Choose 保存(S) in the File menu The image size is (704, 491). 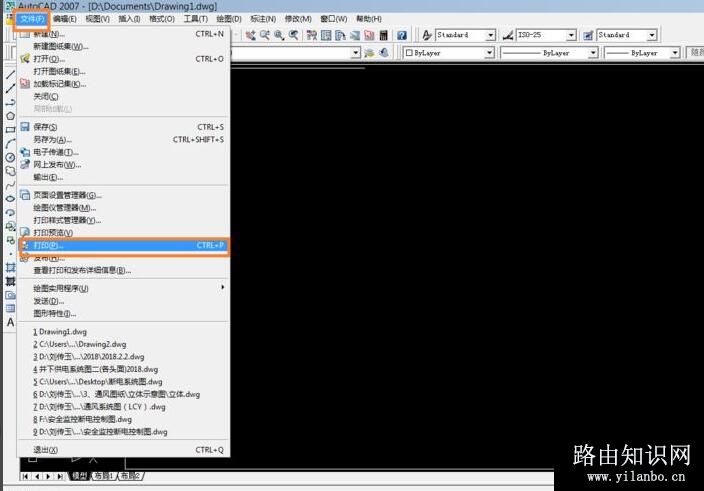(x=124, y=127)
